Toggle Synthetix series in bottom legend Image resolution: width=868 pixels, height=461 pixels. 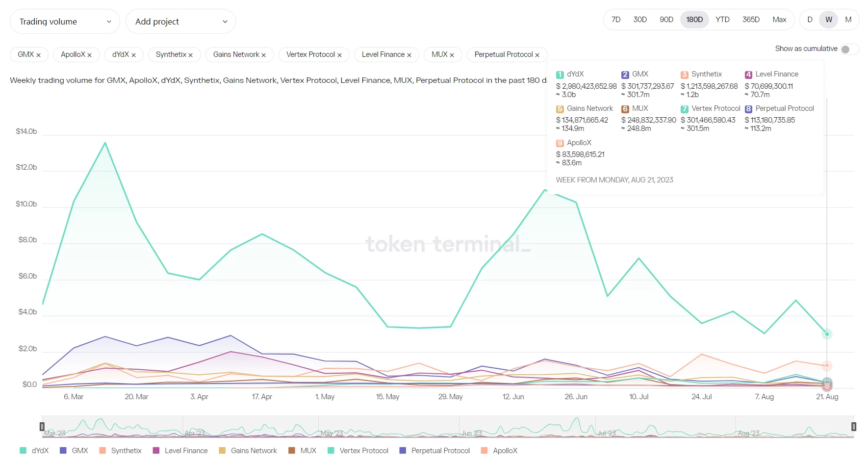point(120,451)
